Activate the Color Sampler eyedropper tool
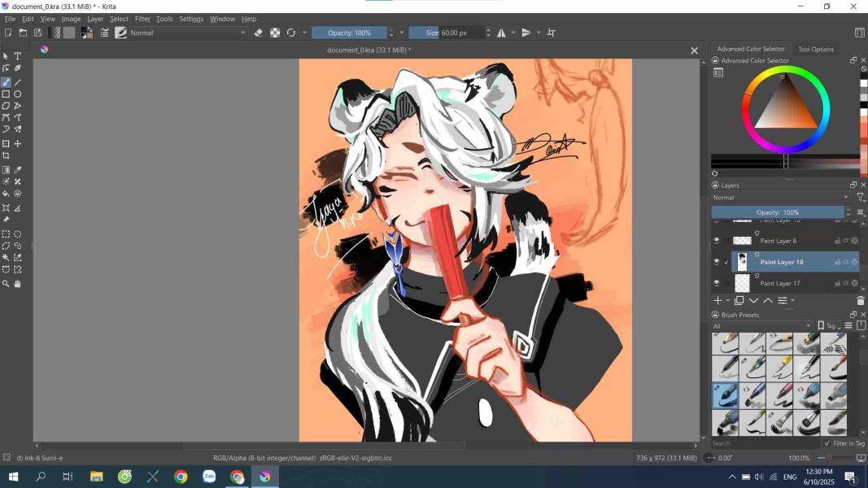 pos(18,170)
